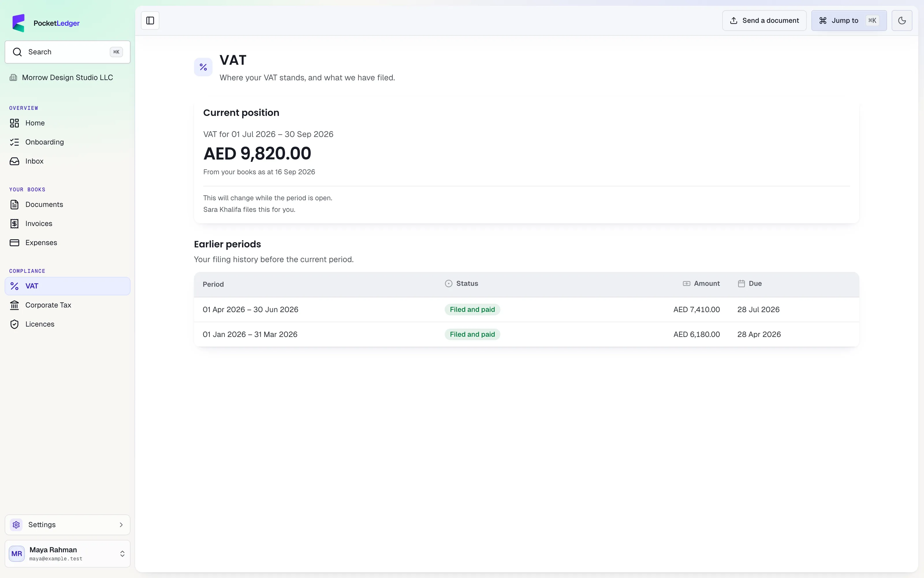The image size is (924, 578).
Task: Select the 01 Jan 2026 – 31 Mar 2026 period
Action: tap(250, 334)
